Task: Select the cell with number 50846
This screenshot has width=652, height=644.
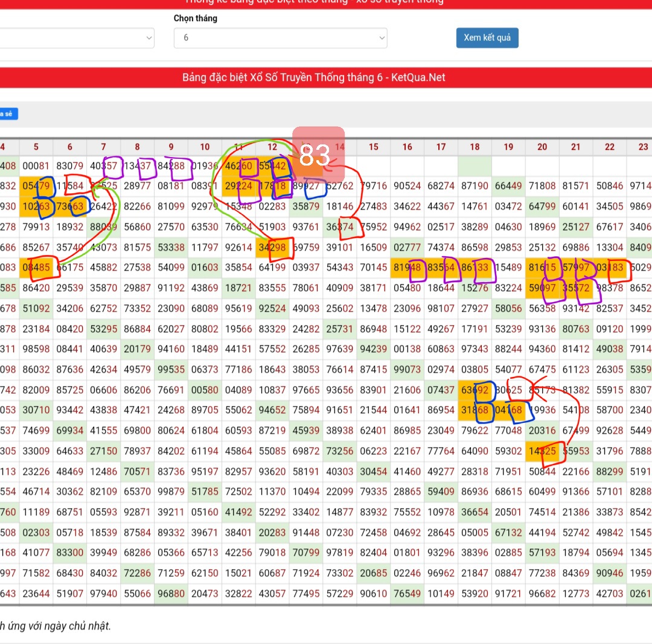Action: click(610, 186)
